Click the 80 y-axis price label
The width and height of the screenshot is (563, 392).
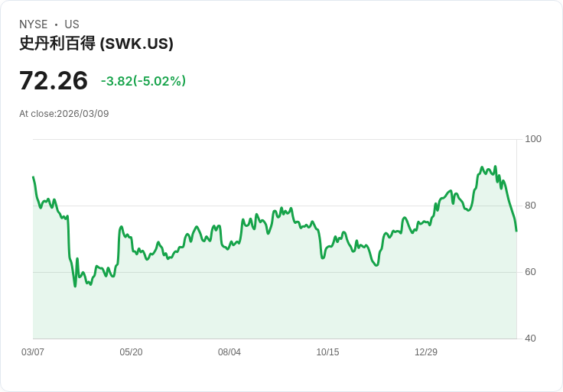[x=530, y=206]
